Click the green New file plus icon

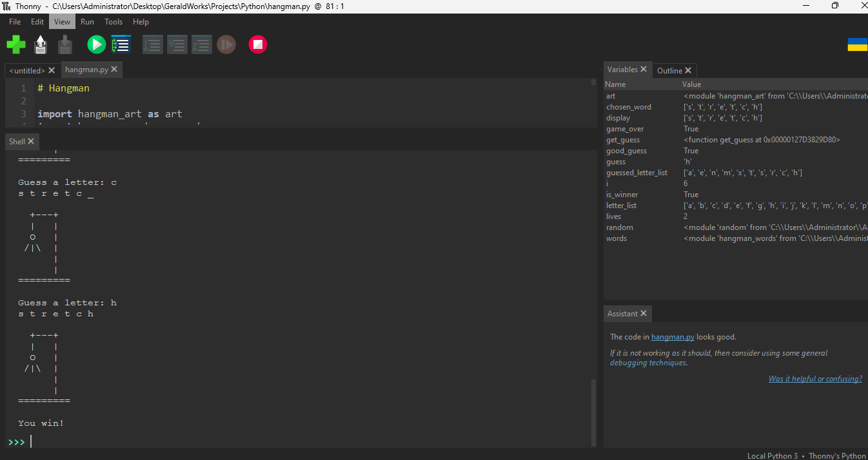pos(16,44)
